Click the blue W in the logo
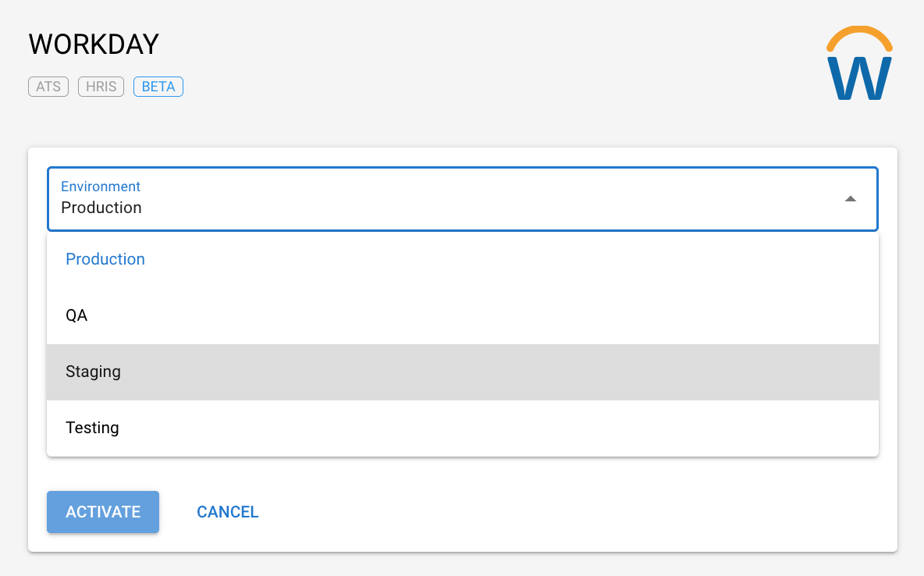This screenshot has width=924, height=576. point(858,79)
